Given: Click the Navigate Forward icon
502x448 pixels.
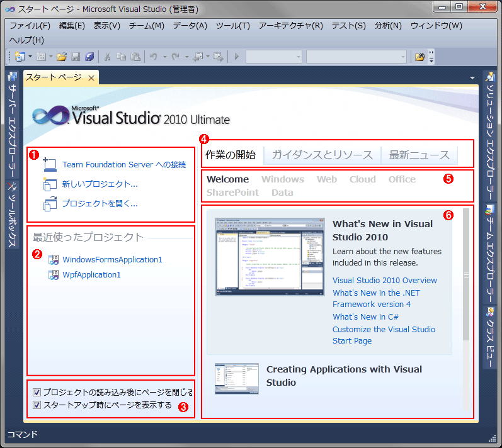Looking at the screenshot, I should (x=219, y=57).
